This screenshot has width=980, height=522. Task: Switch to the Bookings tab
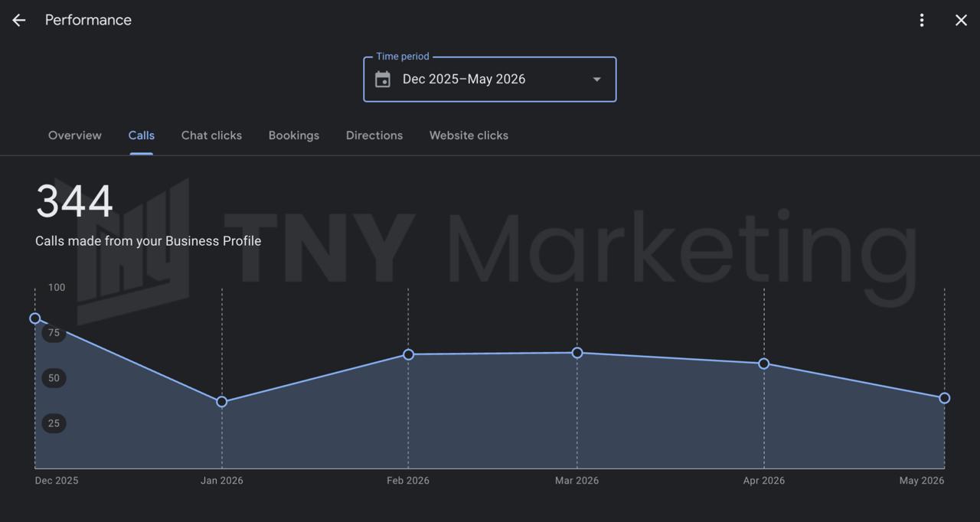point(294,135)
